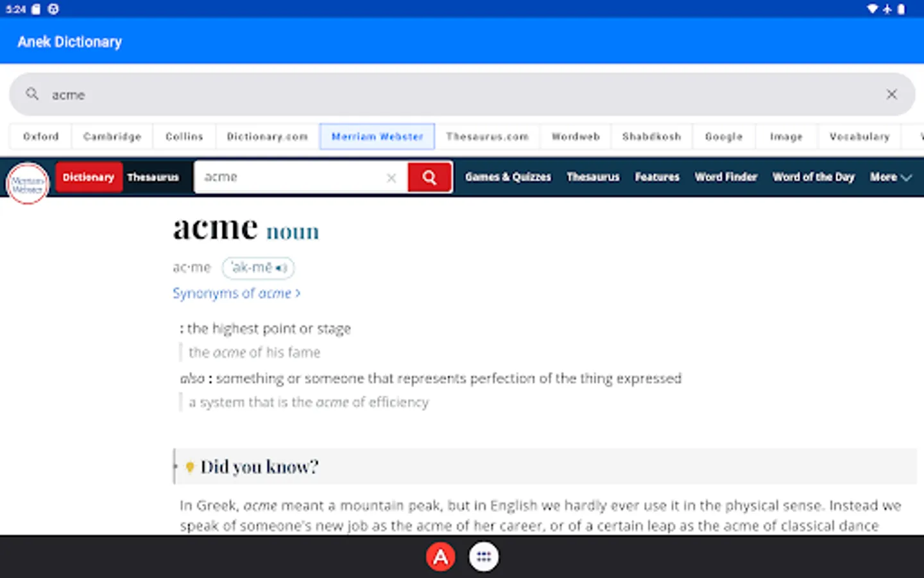Switch to the Thesaurus.com tab
The image size is (924, 578).
click(x=488, y=137)
